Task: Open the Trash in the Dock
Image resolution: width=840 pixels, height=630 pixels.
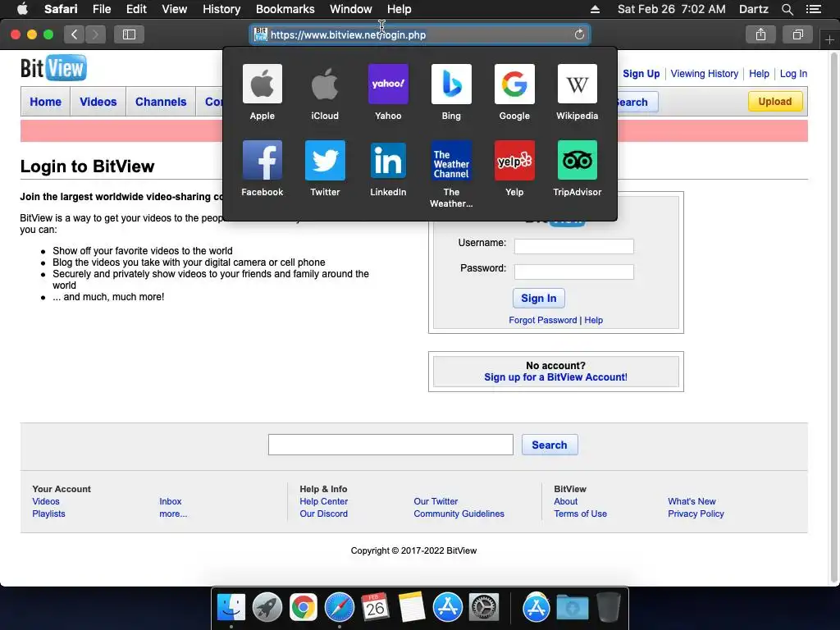Action: click(609, 608)
